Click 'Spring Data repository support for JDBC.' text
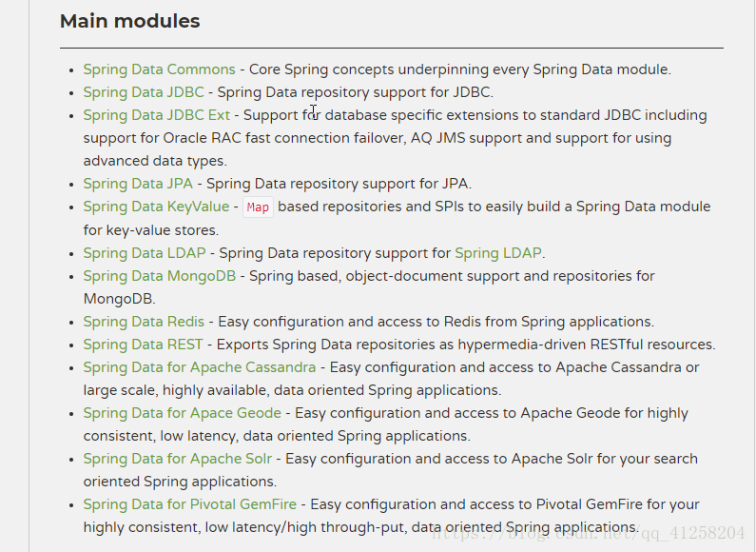The image size is (756, 552). coord(356,92)
